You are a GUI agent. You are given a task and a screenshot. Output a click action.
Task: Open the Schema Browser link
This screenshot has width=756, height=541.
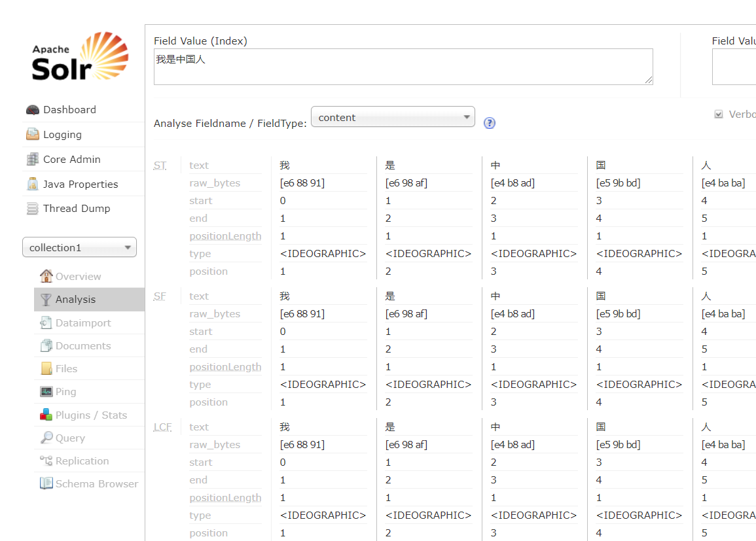tap(97, 483)
